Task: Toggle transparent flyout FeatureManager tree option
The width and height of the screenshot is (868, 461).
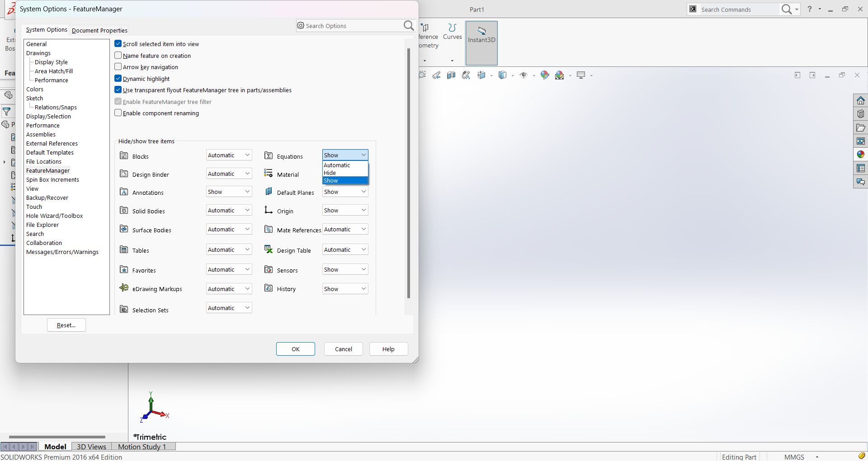Action: pos(118,90)
